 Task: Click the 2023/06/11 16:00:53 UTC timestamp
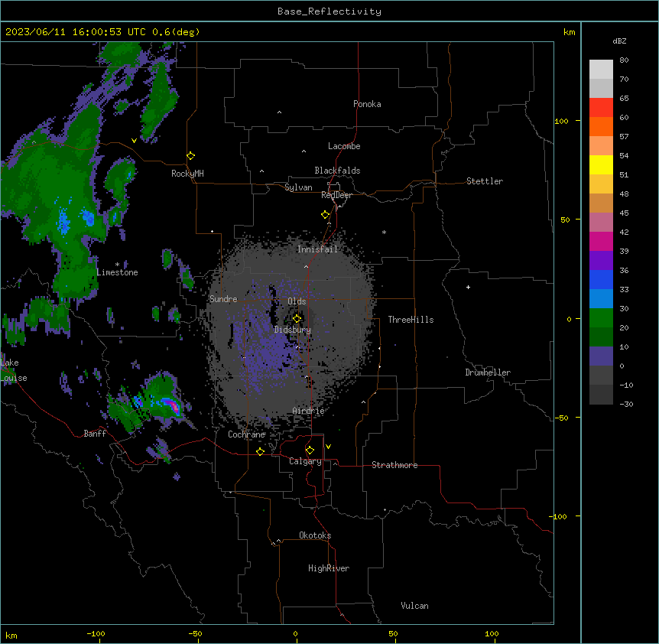pyautogui.click(x=102, y=32)
